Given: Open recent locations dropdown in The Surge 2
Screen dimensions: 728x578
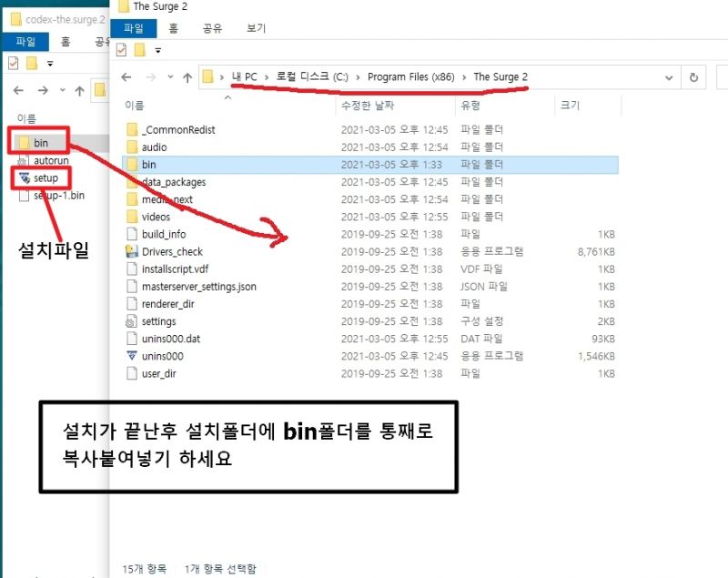Looking at the screenshot, I should coord(170,77).
